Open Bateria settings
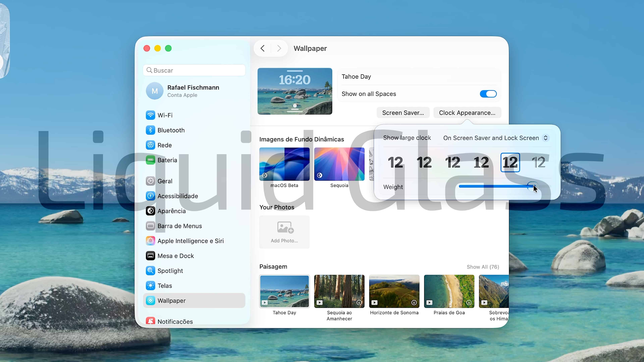 194,160
